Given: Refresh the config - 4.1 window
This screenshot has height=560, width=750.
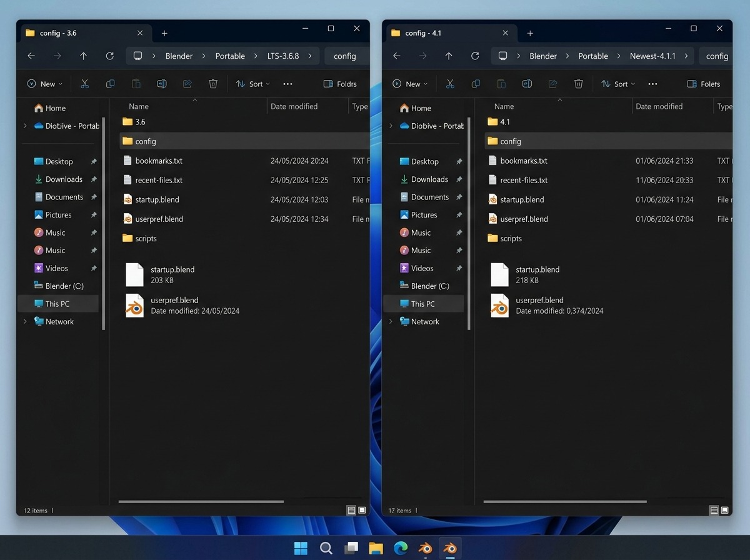Looking at the screenshot, I should [x=475, y=56].
